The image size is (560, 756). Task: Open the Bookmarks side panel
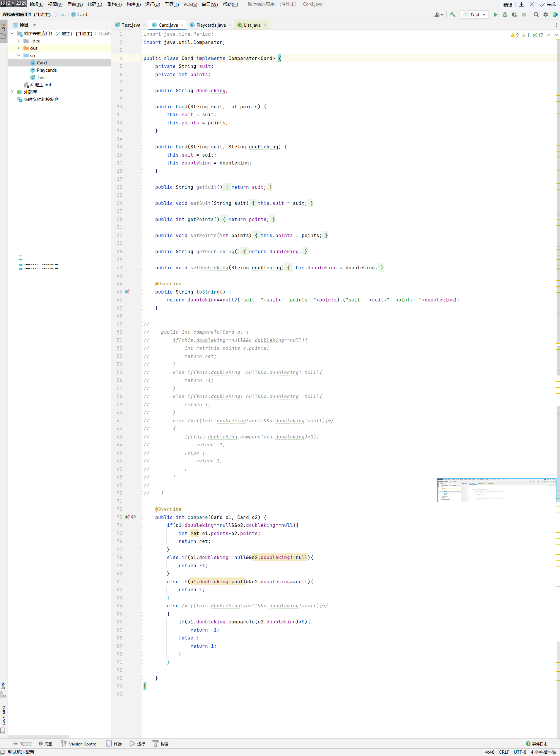point(3,719)
